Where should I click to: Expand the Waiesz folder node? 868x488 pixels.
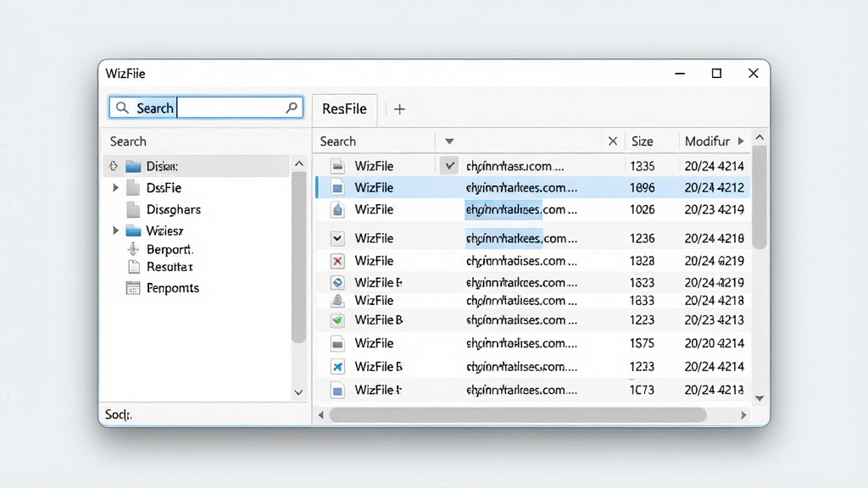[x=115, y=230]
